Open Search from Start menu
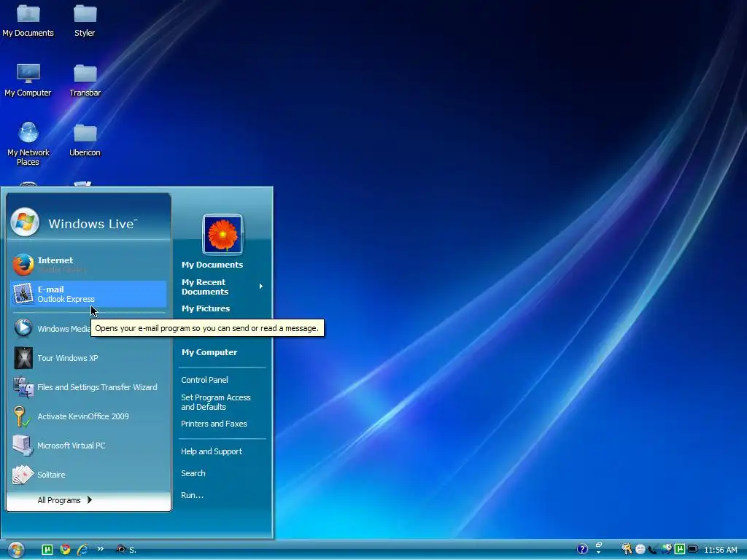This screenshot has width=747, height=560. [193, 473]
